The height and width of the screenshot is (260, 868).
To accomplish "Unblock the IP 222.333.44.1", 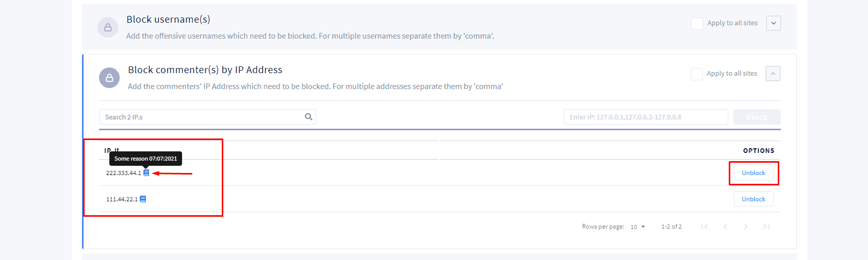I will [x=754, y=173].
